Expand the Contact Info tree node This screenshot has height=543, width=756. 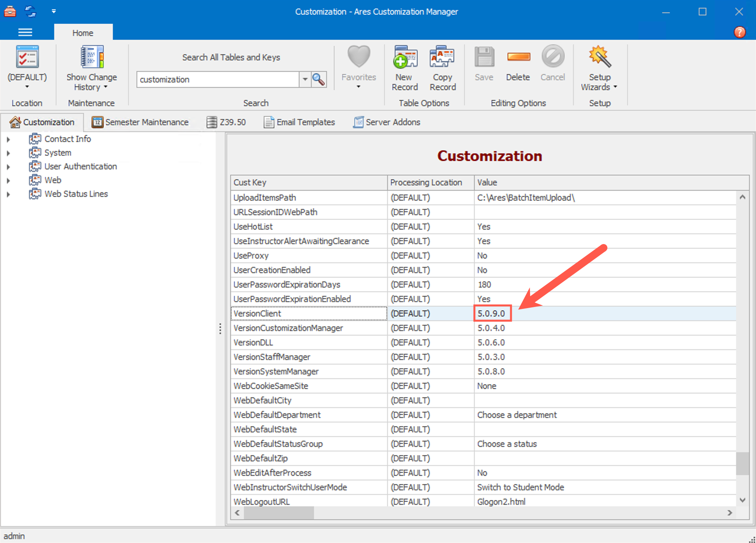(9, 139)
